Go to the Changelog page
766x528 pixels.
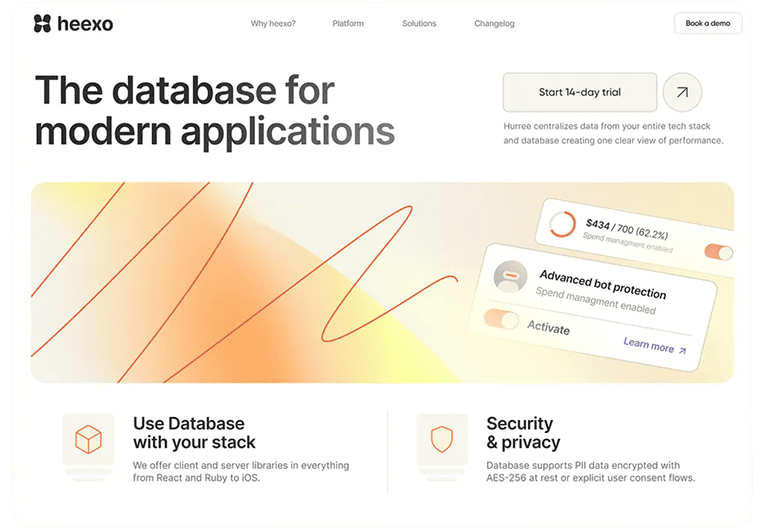coord(494,24)
